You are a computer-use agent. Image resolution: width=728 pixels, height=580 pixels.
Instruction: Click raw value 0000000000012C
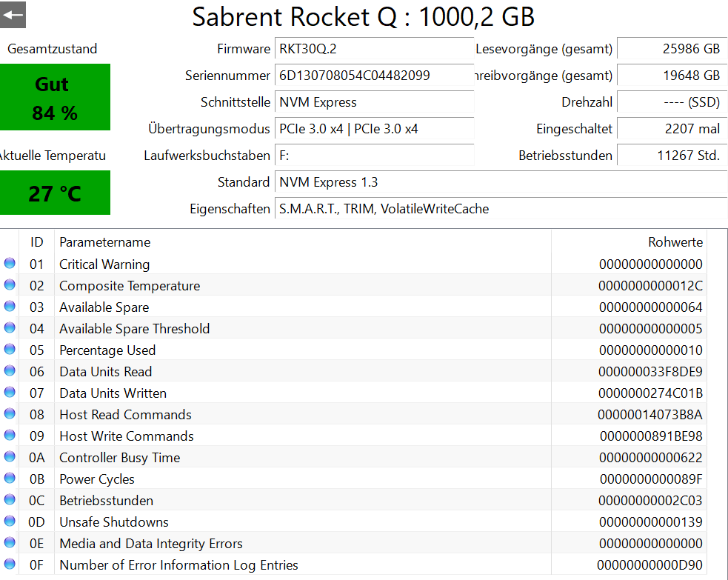(650, 286)
